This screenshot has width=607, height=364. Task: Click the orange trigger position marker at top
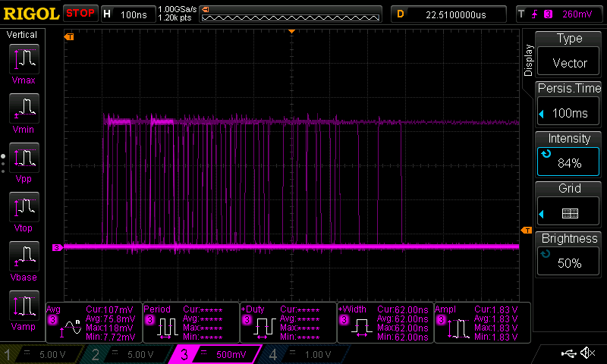tap(291, 32)
